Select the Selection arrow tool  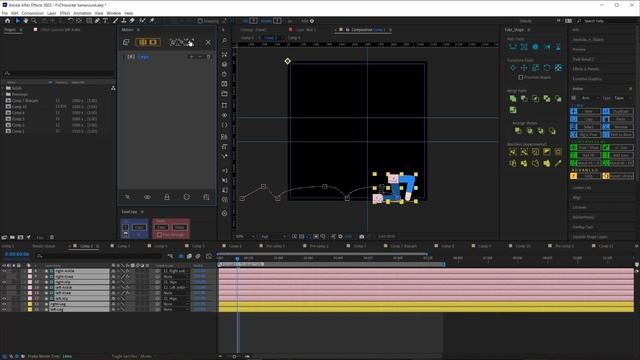18,20
